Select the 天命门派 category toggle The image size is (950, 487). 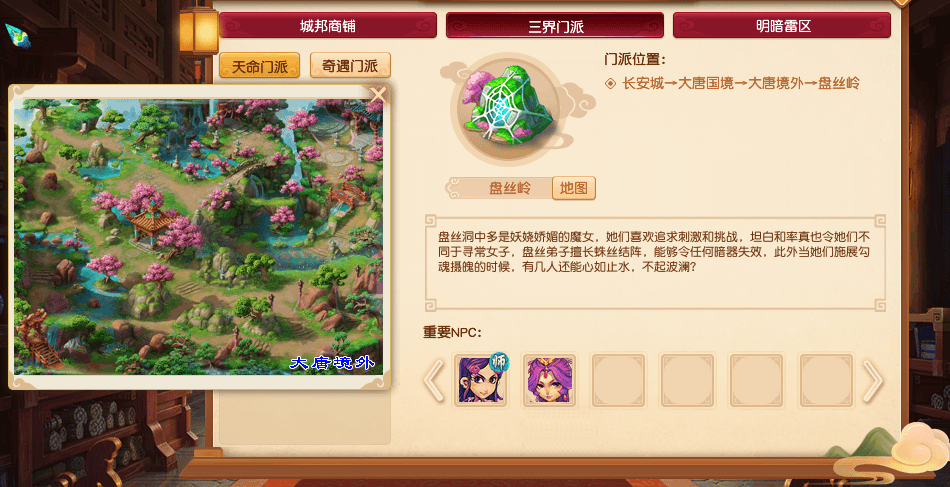(259, 65)
